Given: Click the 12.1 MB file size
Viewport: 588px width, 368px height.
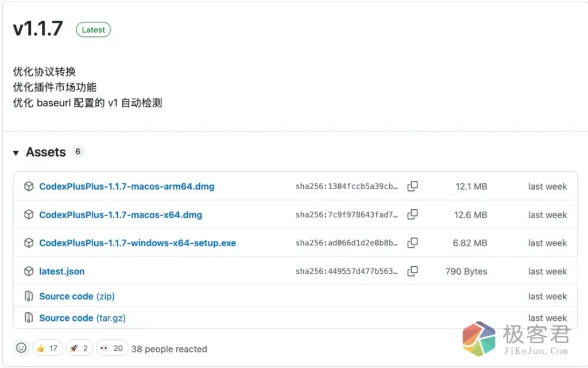Looking at the screenshot, I should click(x=471, y=186).
